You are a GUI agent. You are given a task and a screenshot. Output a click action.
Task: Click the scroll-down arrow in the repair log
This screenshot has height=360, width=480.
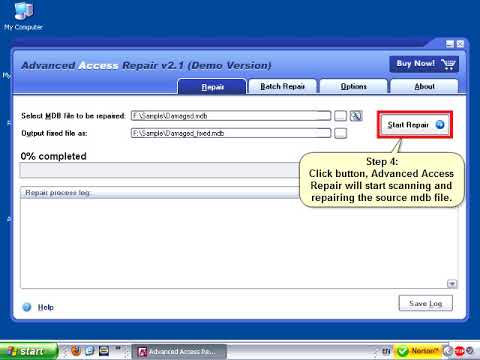[x=452, y=284]
